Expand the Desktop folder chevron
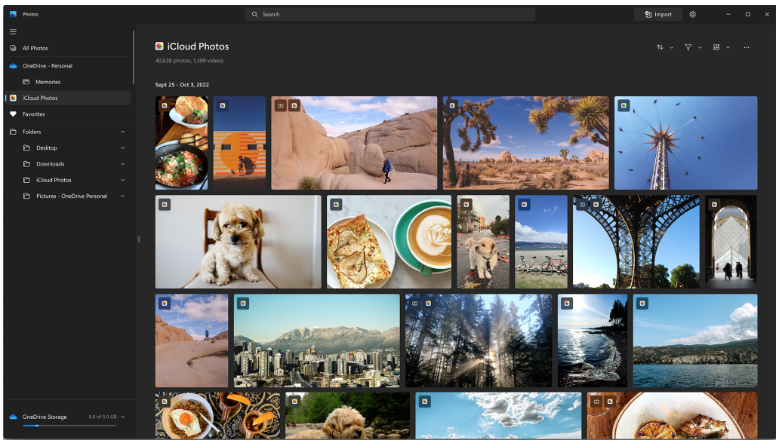Screen dimensions: 781x448 click(123, 148)
